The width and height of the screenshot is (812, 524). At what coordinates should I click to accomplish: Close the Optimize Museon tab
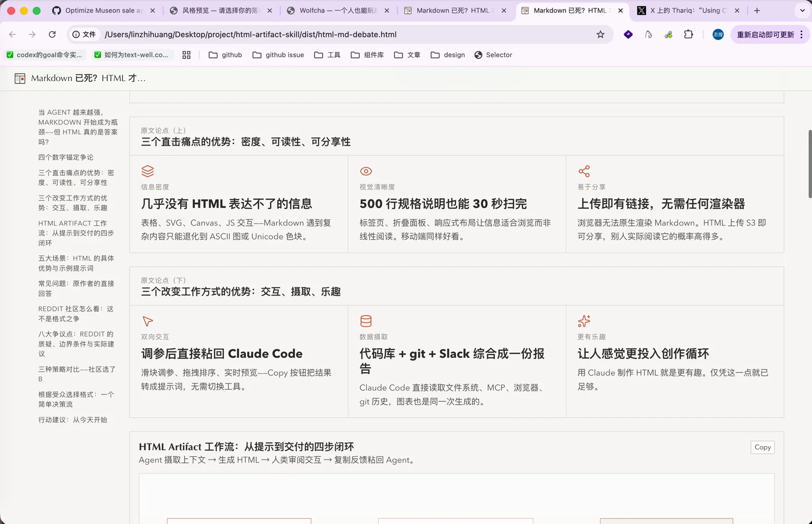pyautogui.click(x=152, y=10)
